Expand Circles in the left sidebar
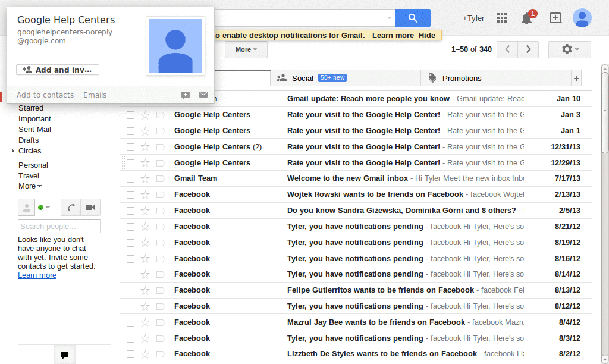 pos(13,150)
